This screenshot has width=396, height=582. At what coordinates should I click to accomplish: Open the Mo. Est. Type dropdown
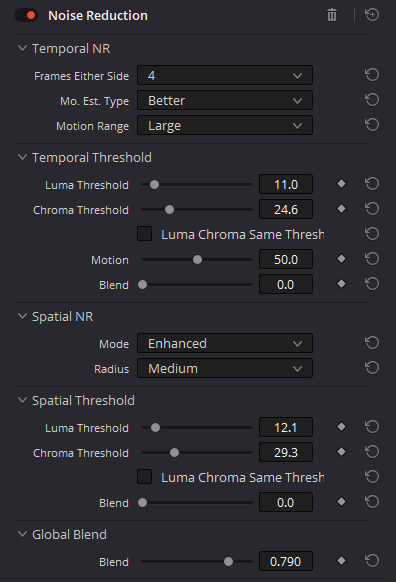coord(225,100)
